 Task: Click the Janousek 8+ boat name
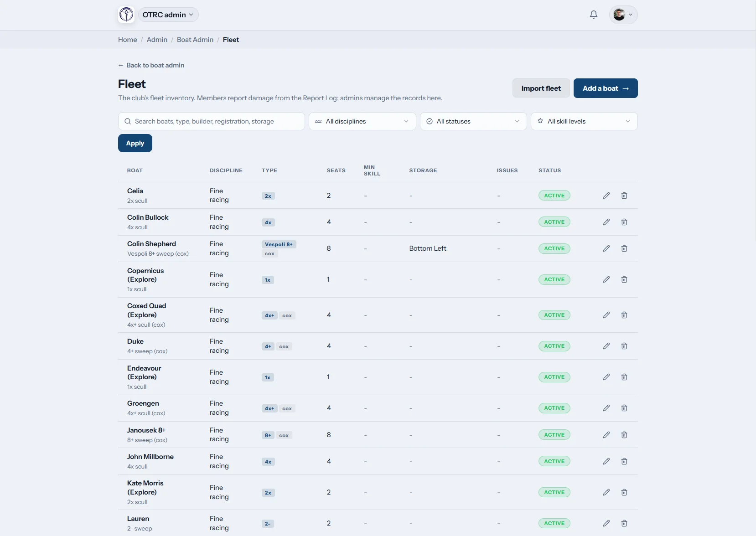(146, 430)
